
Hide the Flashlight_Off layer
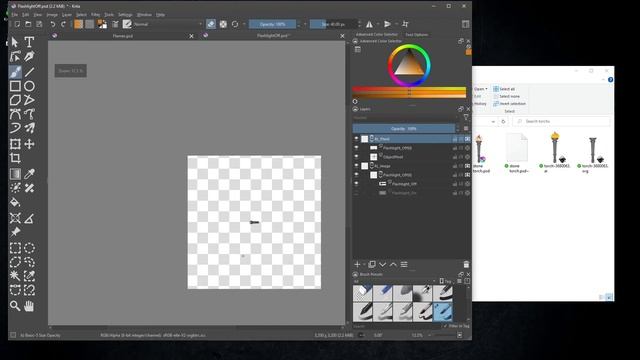356,184
